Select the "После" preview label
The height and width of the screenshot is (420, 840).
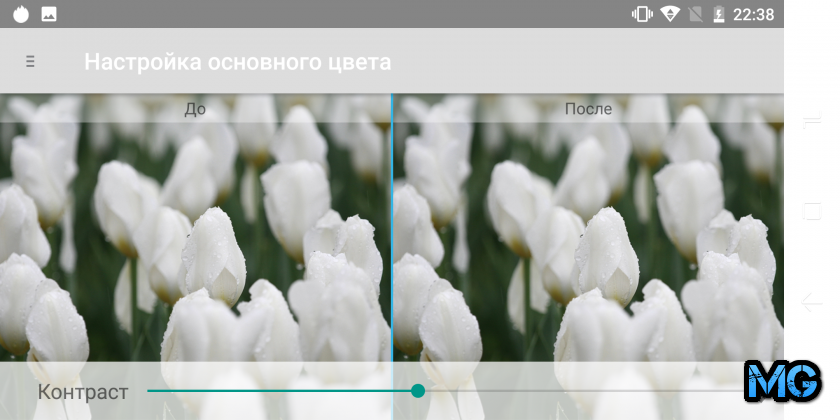[x=588, y=109]
